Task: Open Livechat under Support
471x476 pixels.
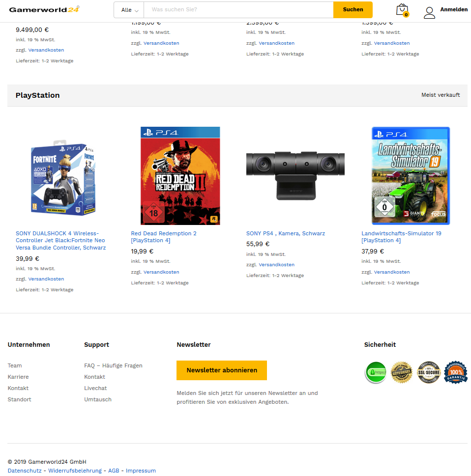Action: pos(95,388)
